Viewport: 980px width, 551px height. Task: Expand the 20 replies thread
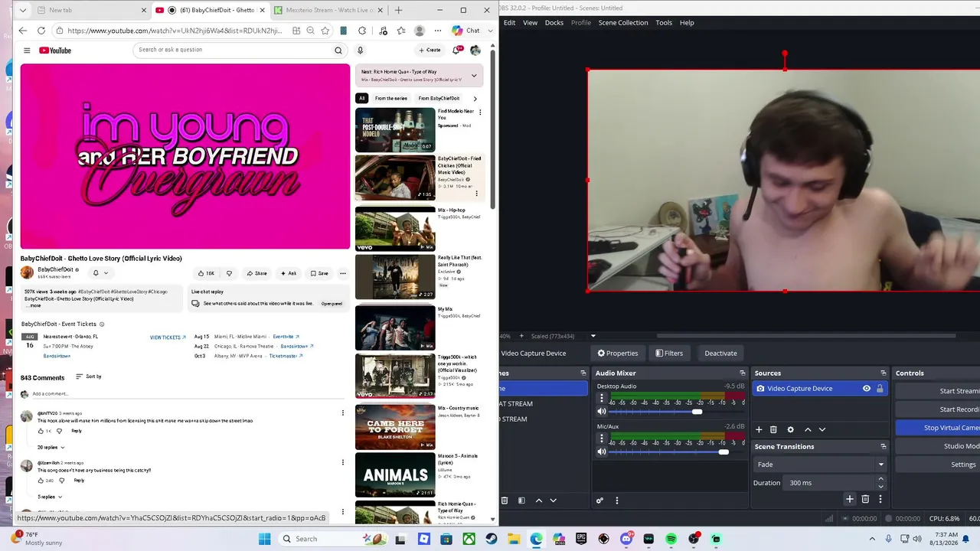tap(51, 447)
